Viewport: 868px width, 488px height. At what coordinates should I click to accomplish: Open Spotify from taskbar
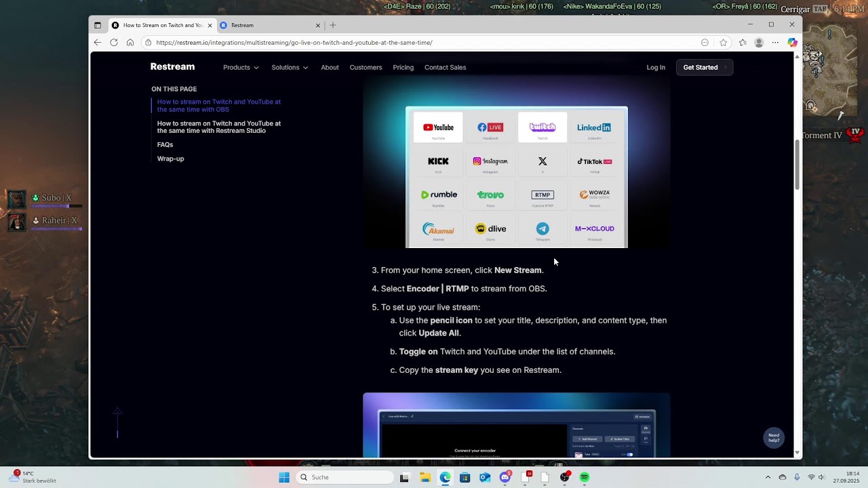click(x=585, y=477)
